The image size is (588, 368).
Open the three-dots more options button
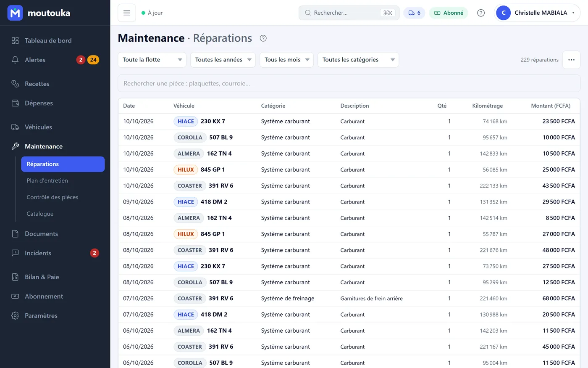pos(571,60)
